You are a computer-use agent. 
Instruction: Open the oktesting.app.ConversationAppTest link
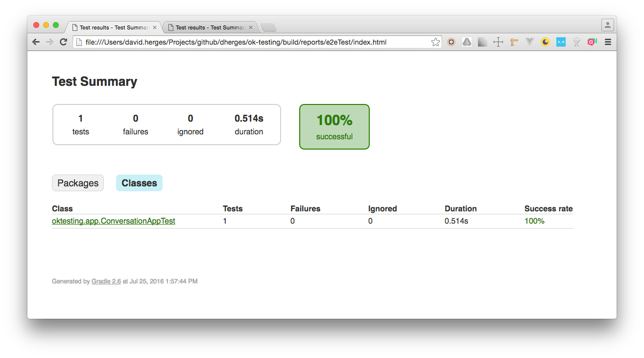pos(113,221)
